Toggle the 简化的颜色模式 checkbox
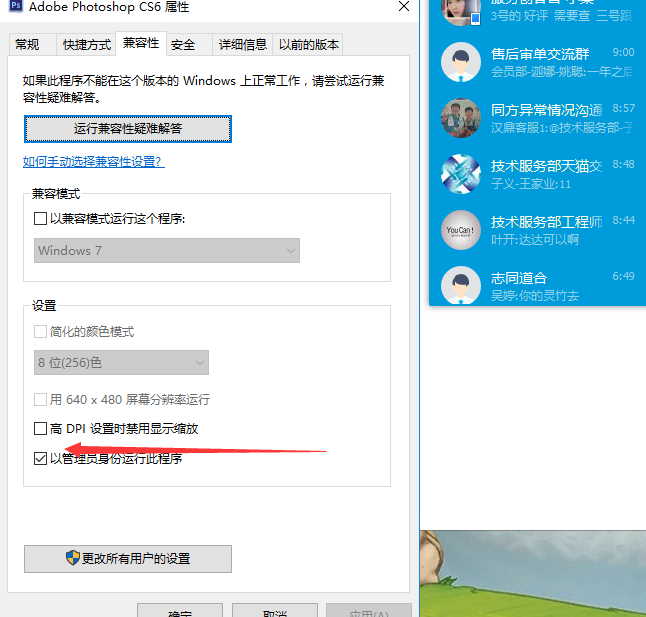Viewport: 646px width, 617px height. [x=40, y=332]
